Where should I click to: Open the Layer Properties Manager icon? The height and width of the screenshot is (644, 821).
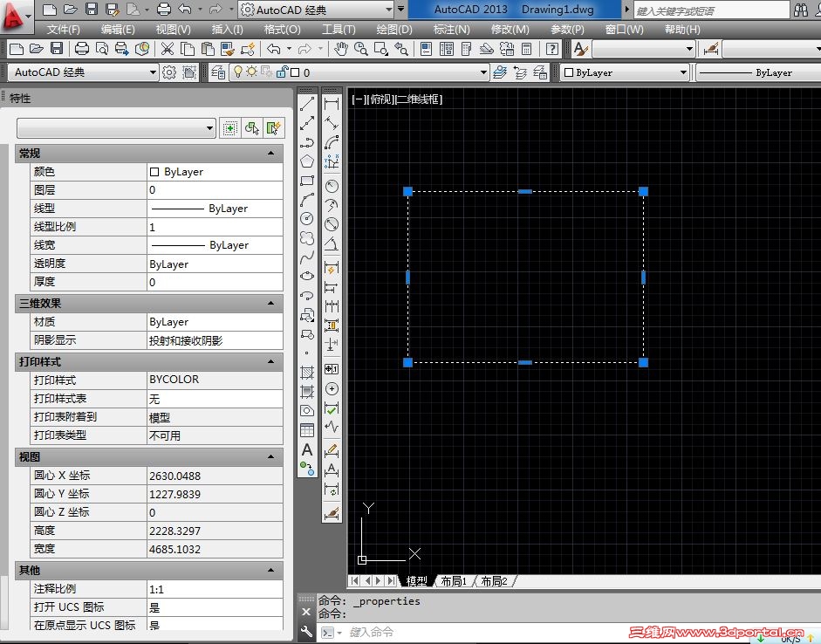pos(218,72)
